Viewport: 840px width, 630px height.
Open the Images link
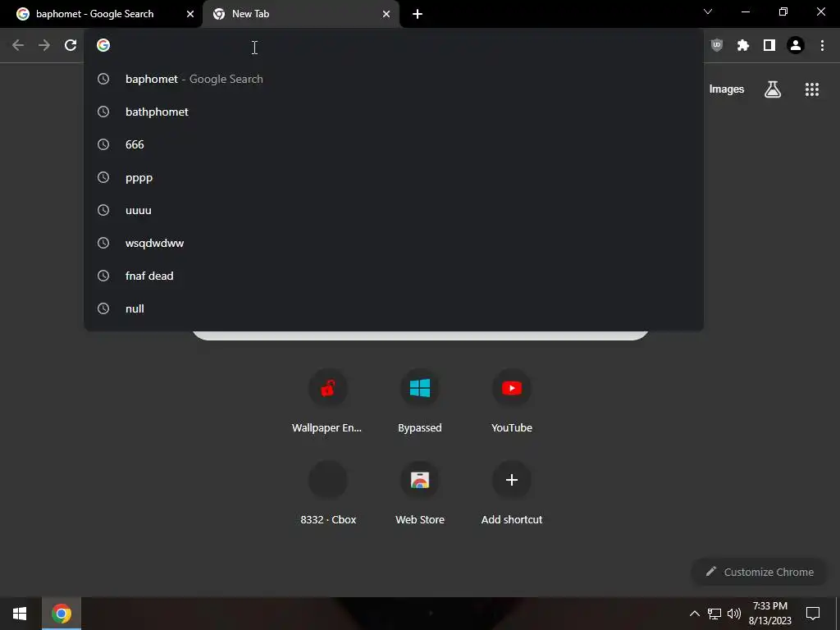click(x=727, y=89)
